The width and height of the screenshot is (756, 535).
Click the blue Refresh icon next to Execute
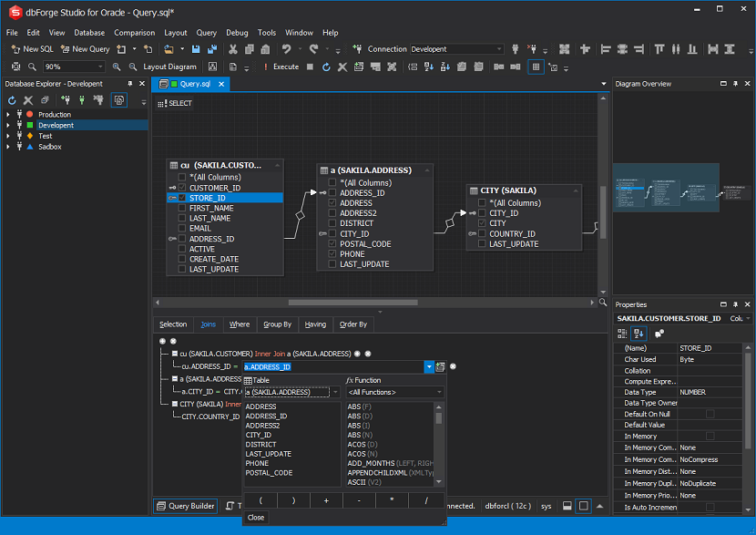coord(326,67)
